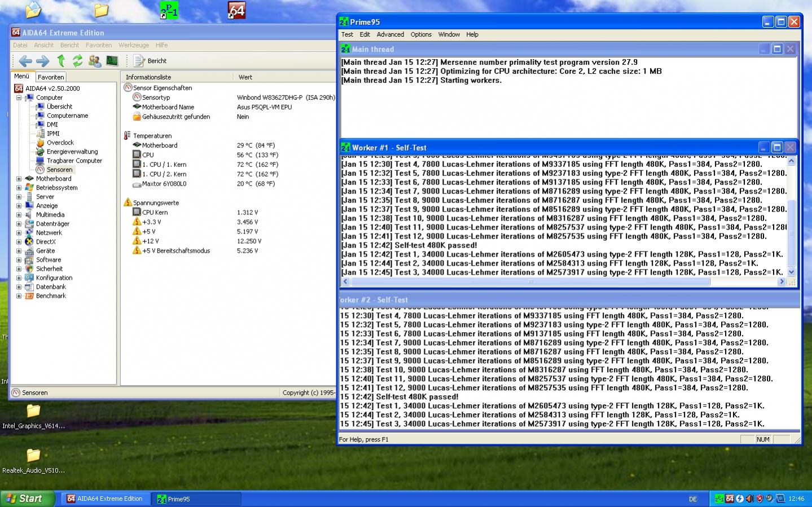Expand the Datenträger tree node
812x507 pixels.
[19, 224]
